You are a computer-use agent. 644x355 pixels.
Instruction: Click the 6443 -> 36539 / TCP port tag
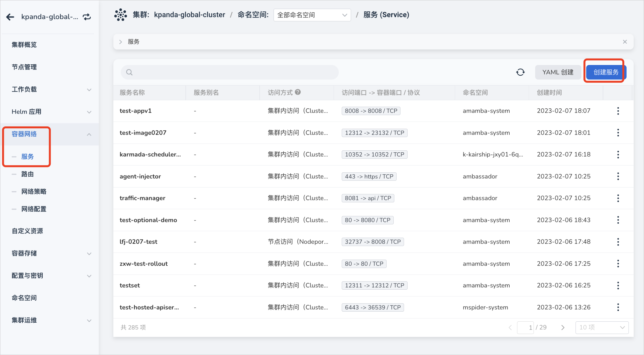373,307
